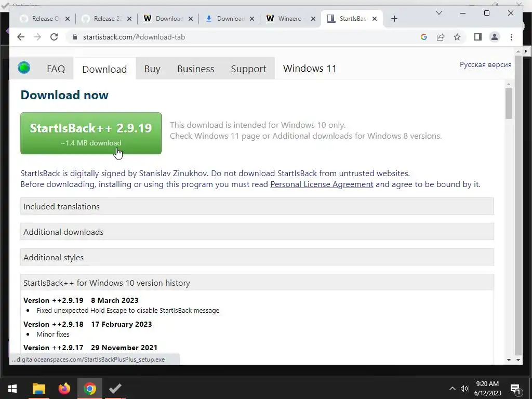
Task: Click the volume speaker tray icon
Action: point(464,389)
